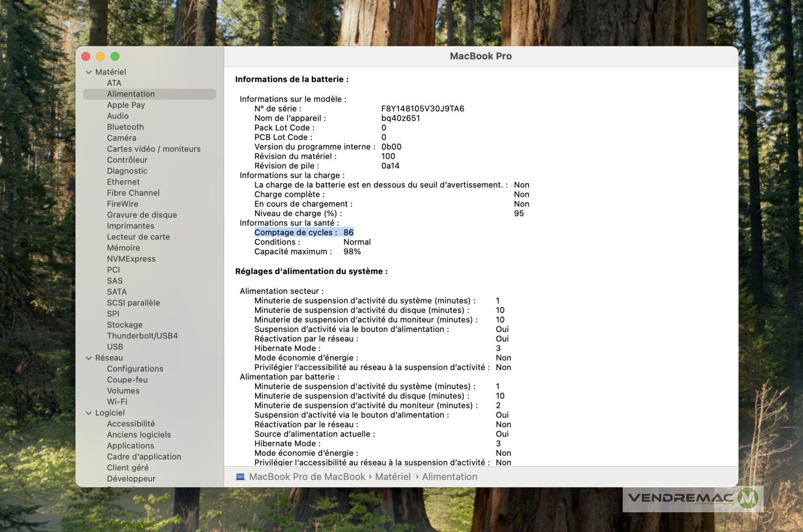This screenshot has width=803, height=532.
Task: Select Coupe-feu under Réseau
Action: pyautogui.click(x=127, y=380)
